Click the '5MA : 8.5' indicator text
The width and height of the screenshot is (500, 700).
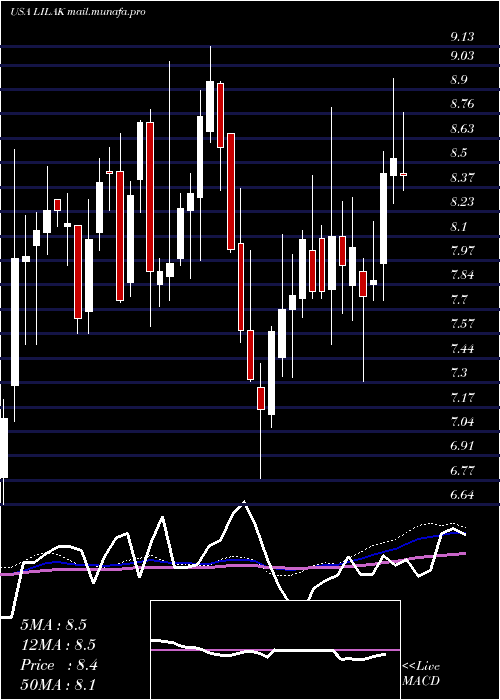[54, 625]
